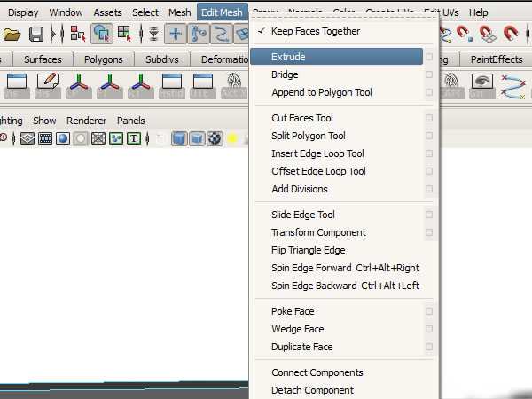The height and width of the screenshot is (399, 532).
Task: Toggle use all lights yellow icon
Action: click(x=232, y=138)
